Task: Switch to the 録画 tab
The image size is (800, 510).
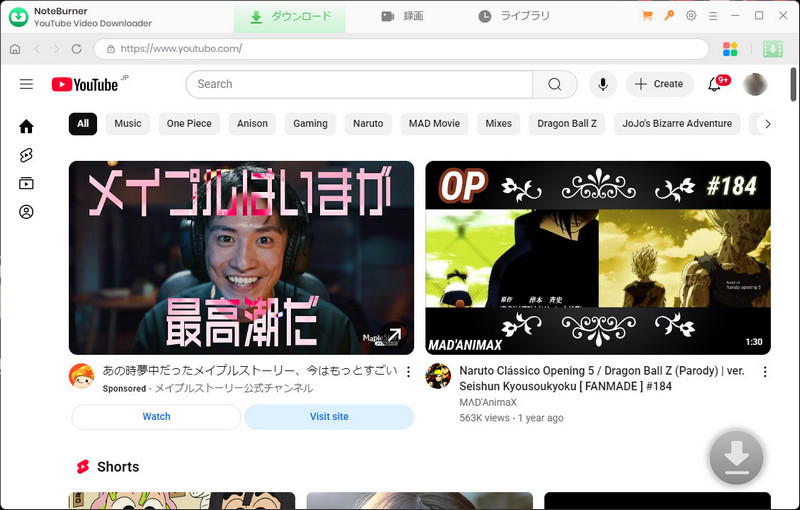Action: tap(402, 16)
